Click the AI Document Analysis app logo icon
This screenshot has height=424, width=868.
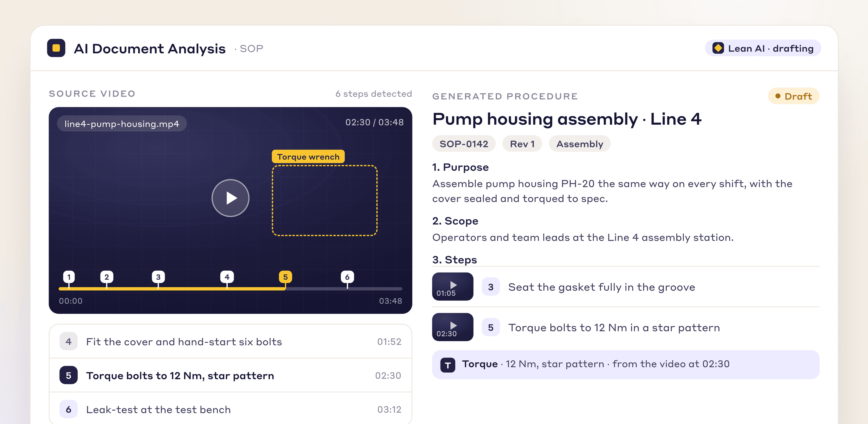point(56,48)
